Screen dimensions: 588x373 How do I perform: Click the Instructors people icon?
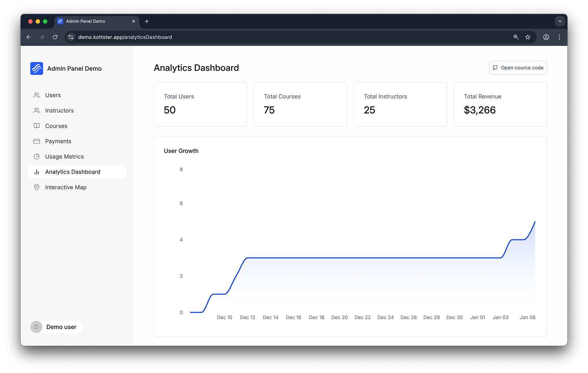coord(37,110)
